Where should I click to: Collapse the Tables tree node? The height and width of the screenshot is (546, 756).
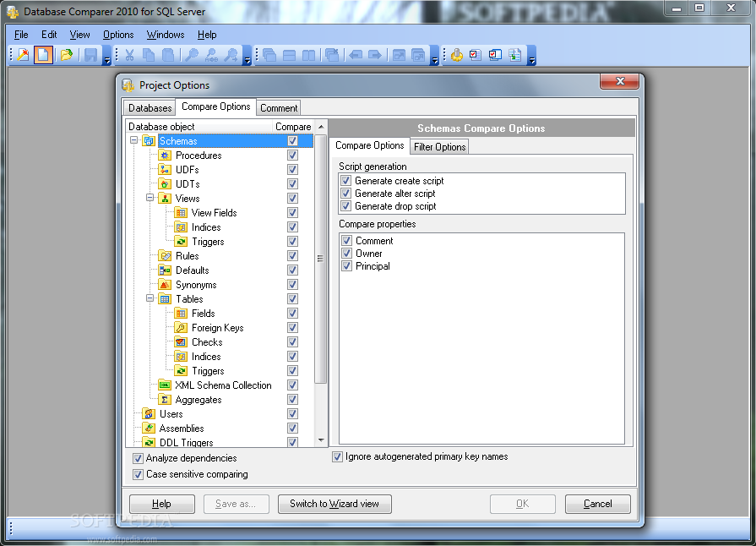pyautogui.click(x=150, y=298)
